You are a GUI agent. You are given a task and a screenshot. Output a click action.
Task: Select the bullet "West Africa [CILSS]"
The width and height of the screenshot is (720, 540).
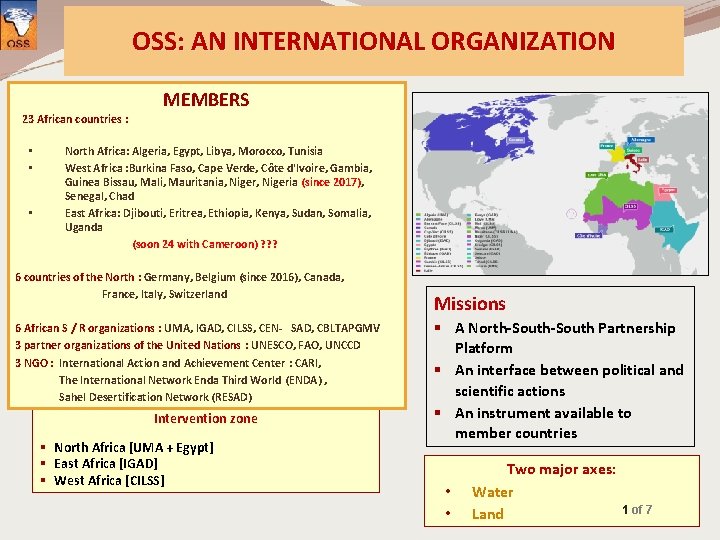(109, 481)
